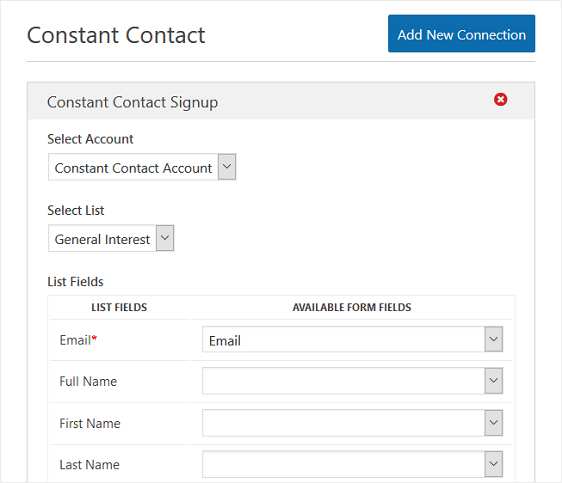Open the Select Account dropdown arrow
This screenshot has height=483, width=562.
(227, 167)
